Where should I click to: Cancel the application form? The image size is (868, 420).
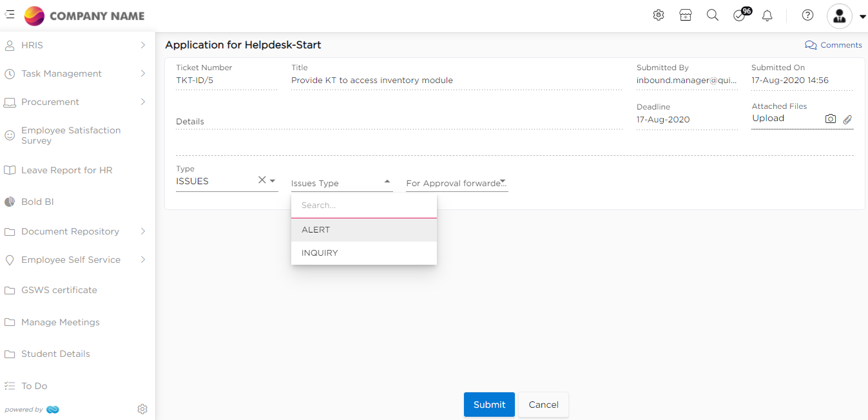coord(543,405)
